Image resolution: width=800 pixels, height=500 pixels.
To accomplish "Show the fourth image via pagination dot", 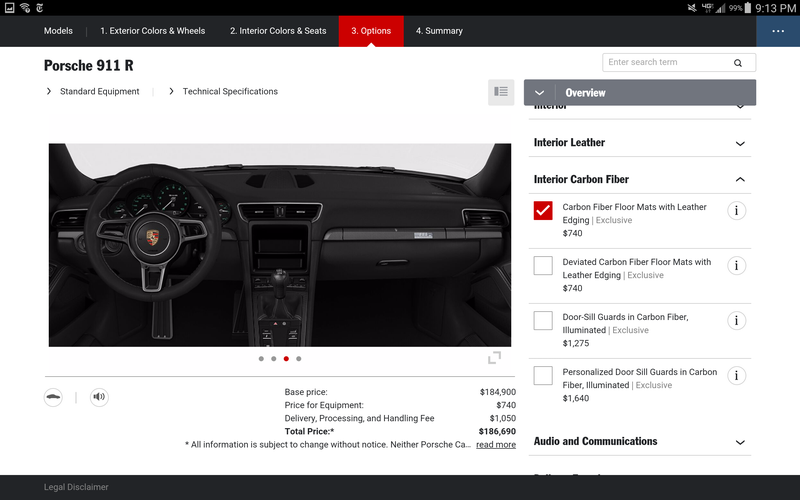I will pyautogui.click(x=298, y=359).
